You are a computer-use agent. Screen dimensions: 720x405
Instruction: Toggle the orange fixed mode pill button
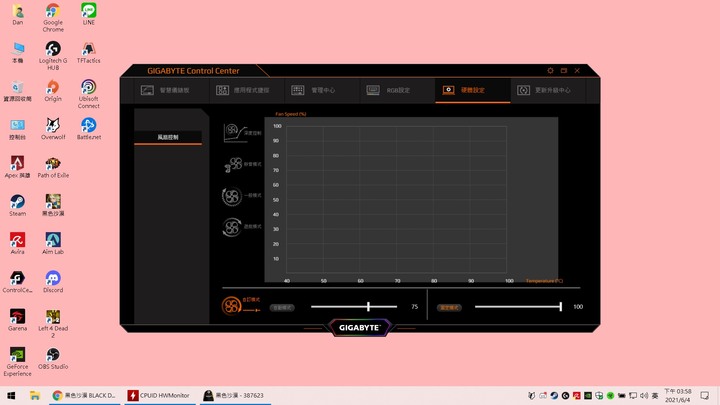[x=449, y=307]
